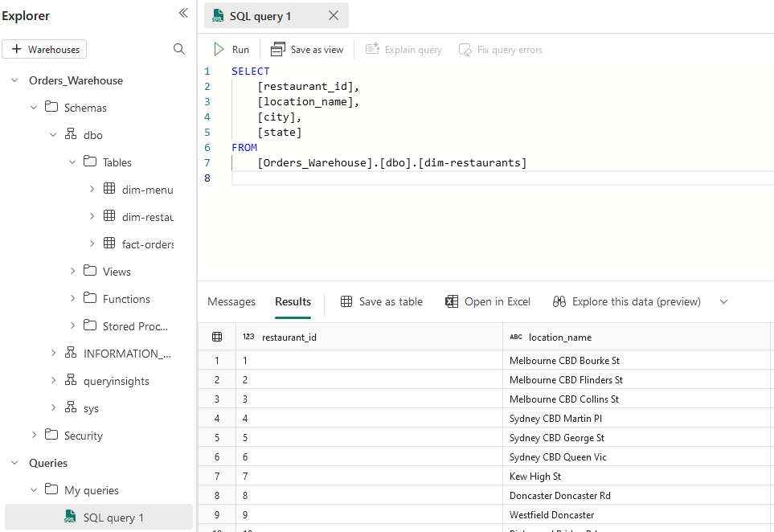Click the Schemas folder icon
Image resolution: width=774 pixels, height=532 pixels.
(x=51, y=107)
